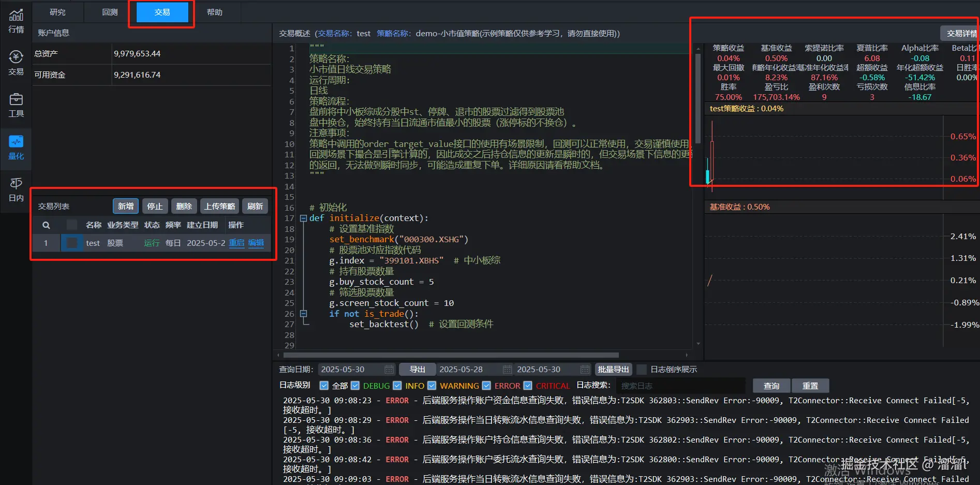The width and height of the screenshot is (980, 485).
Task: Click the 信息比率 value -18.67
Action: pos(920,97)
